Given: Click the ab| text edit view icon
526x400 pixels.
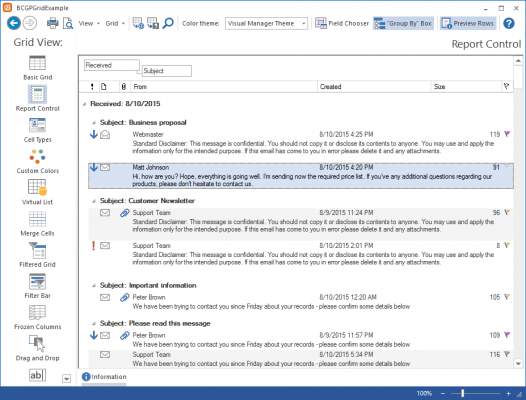Looking at the screenshot, I should pyautogui.click(x=37, y=375).
